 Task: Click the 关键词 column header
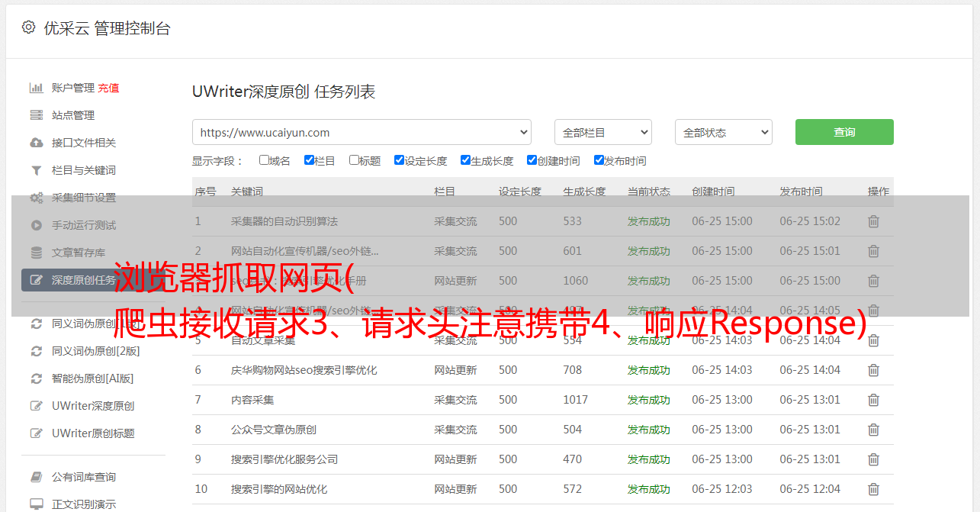(x=247, y=192)
